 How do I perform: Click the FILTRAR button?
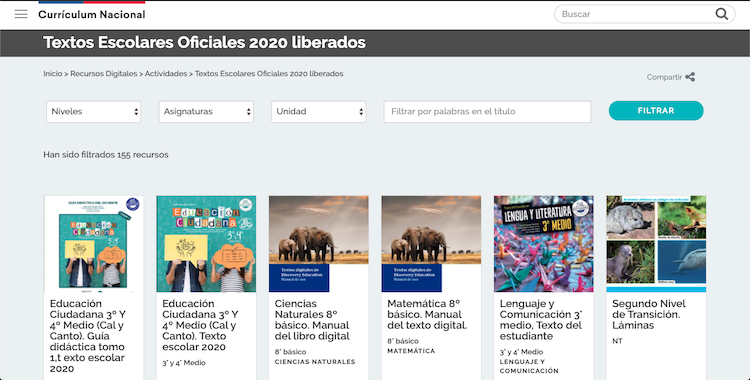656,111
